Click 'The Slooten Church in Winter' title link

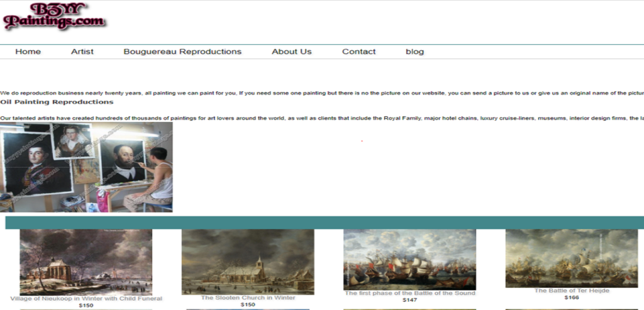(x=248, y=297)
